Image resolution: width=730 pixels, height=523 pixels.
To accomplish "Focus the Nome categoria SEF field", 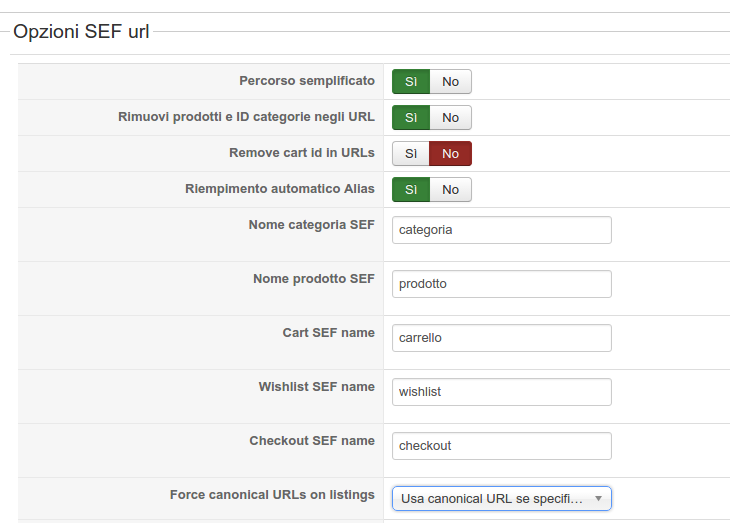I will click(501, 230).
